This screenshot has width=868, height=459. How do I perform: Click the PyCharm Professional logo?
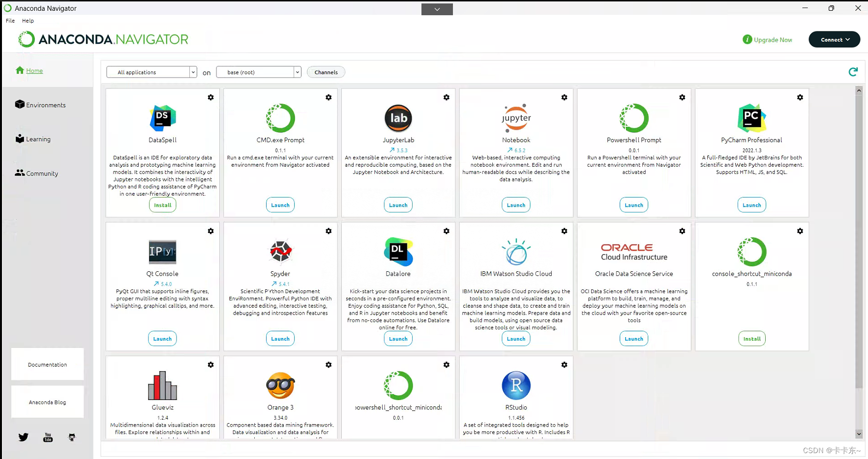752,118
